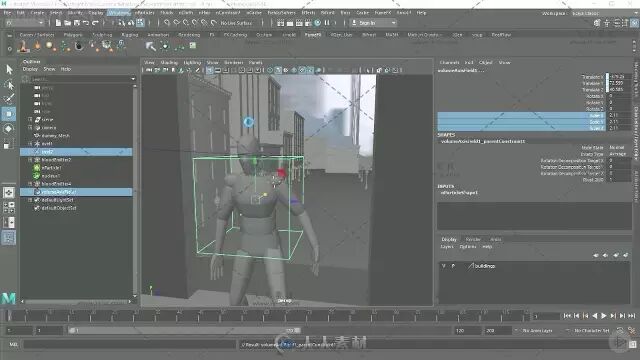Viewport: 640px width, 360px height.
Task: Click the play forward button
Action: tap(604, 316)
